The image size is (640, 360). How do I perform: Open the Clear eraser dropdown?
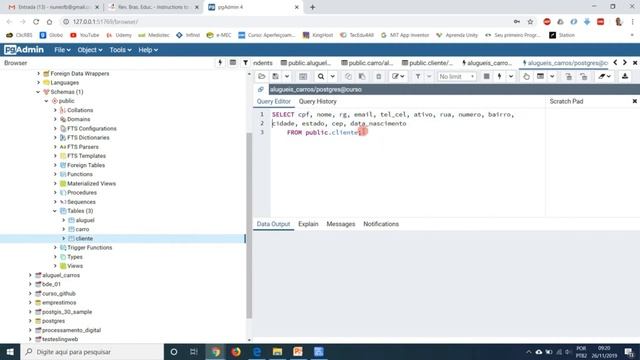click(x=604, y=76)
